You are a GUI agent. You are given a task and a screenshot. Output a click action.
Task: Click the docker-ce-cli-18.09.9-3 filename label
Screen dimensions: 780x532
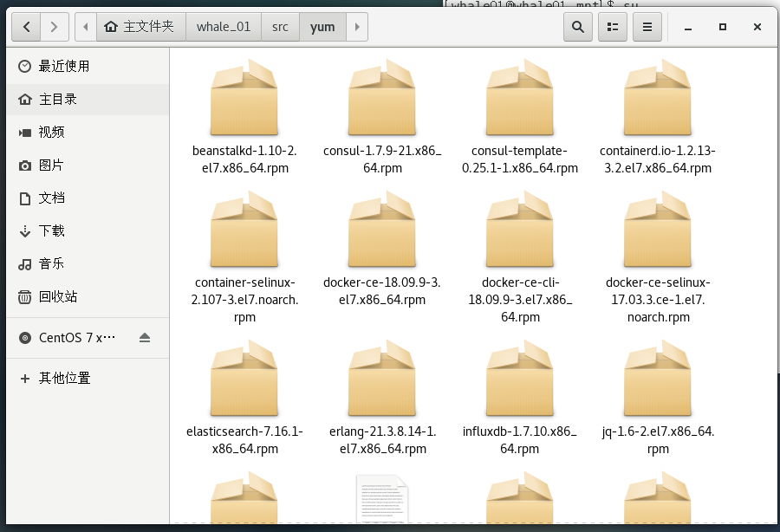pyautogui.click(x=520, y=299)
